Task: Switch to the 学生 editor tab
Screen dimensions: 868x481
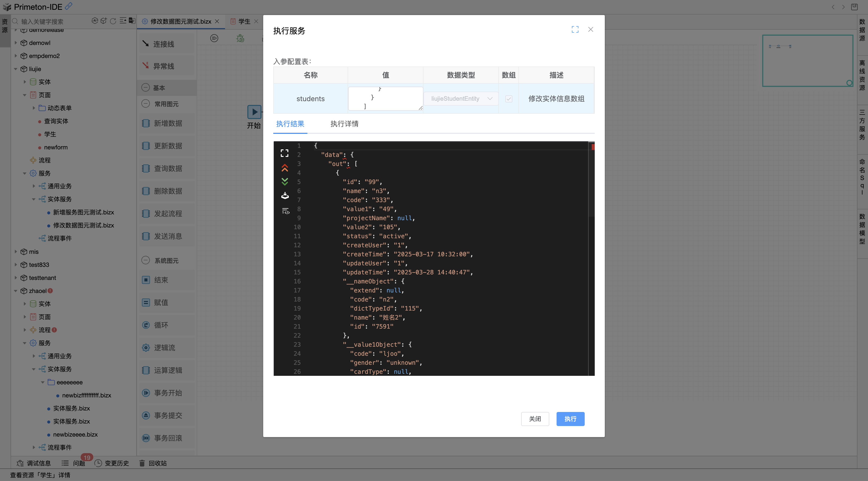Action: [x=244, y=21]
